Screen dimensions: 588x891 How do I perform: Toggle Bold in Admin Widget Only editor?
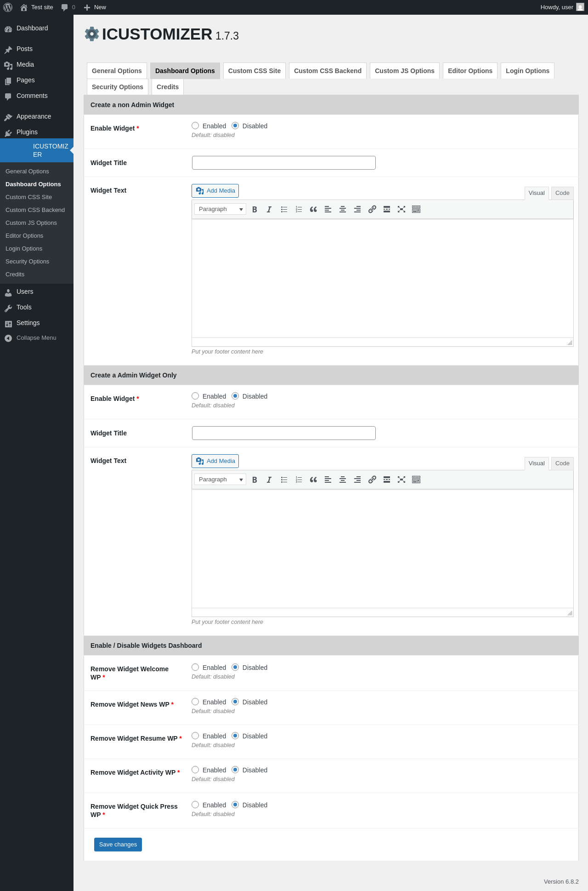[254, 480]
